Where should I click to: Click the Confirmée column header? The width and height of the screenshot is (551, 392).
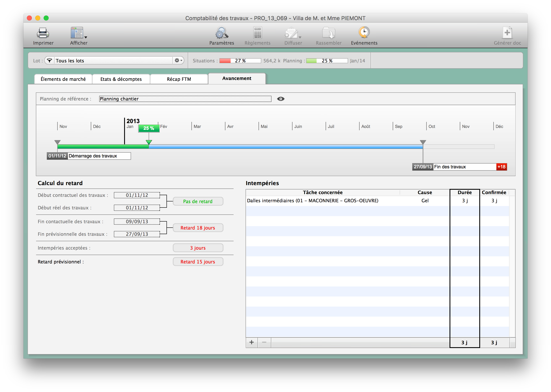pyautogui.click(x=494, y=192)
